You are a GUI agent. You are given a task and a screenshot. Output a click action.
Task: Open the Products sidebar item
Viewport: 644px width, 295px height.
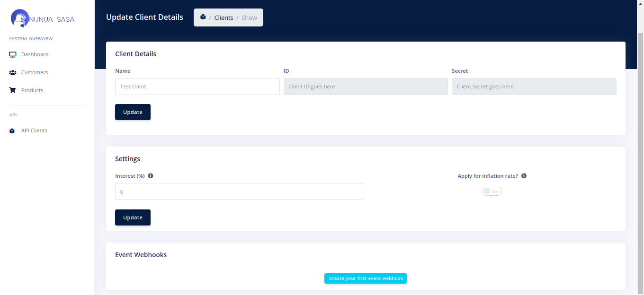(x=32, y=90)
